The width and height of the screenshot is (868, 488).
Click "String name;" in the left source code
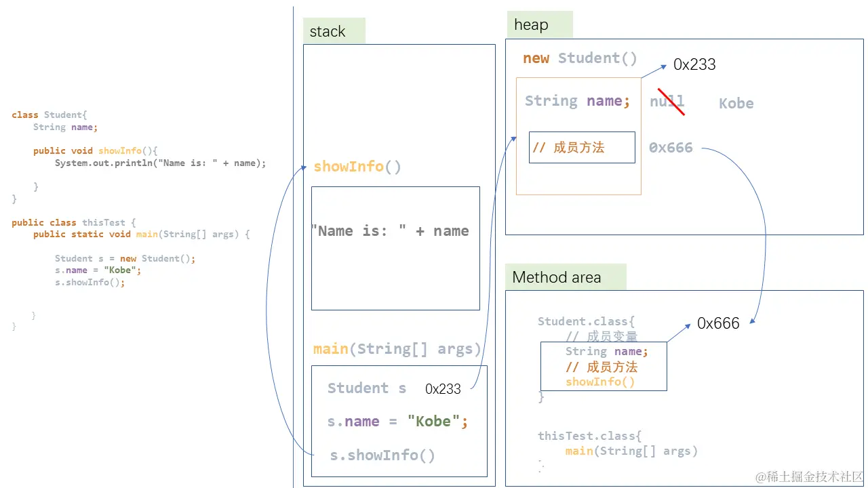click(x=65, y=127)
